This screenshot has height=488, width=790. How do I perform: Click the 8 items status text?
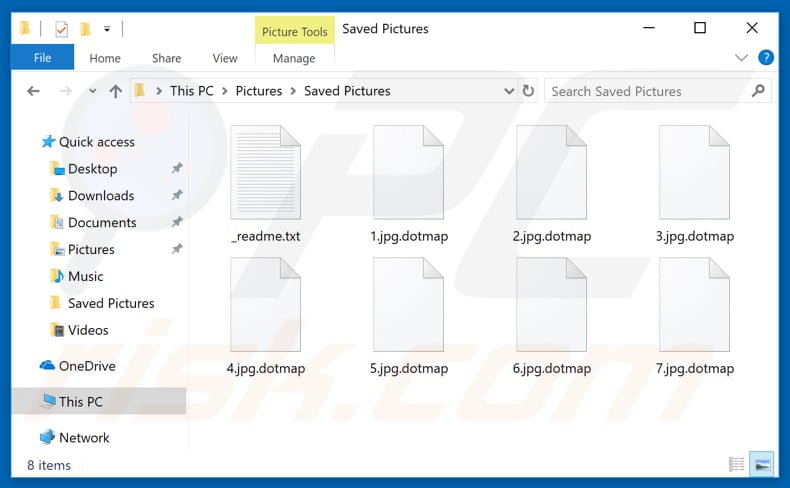[49, 465]
